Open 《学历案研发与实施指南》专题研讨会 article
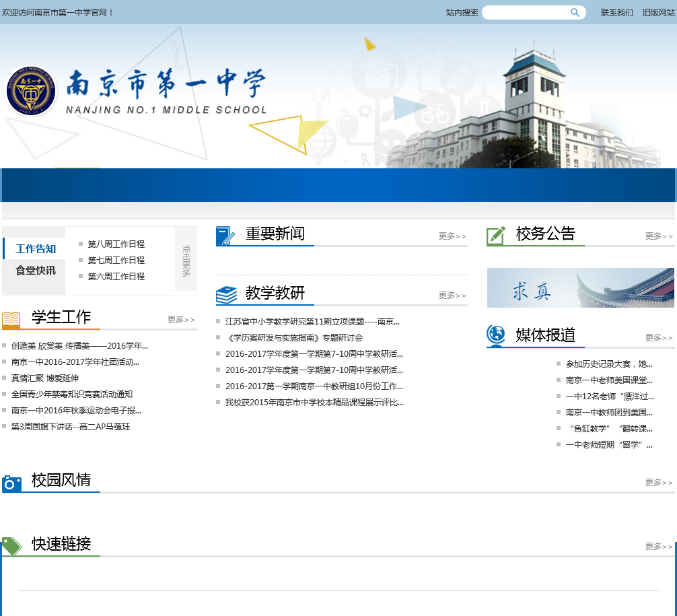 point(294,338)
